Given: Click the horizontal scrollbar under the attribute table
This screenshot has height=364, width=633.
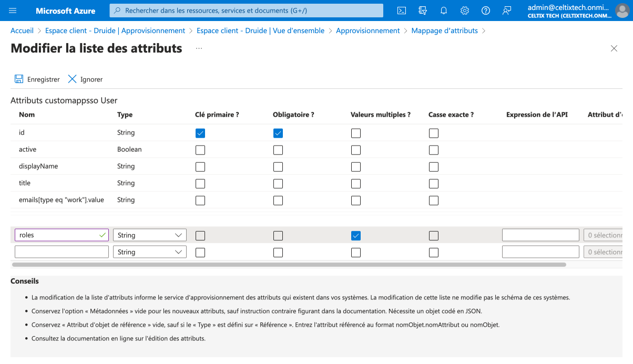Looking at the screenshot, I should pyautogui.click(x=289, y=265).
